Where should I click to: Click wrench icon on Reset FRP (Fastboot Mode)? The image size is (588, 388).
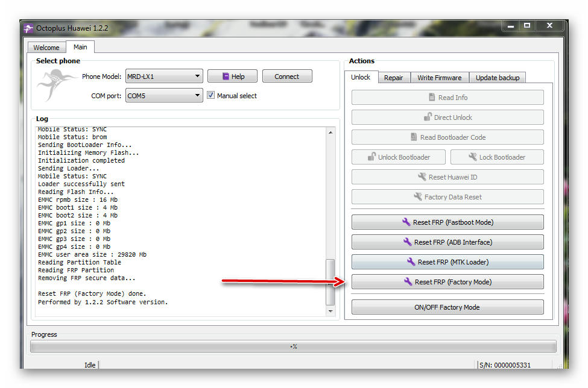406,222
